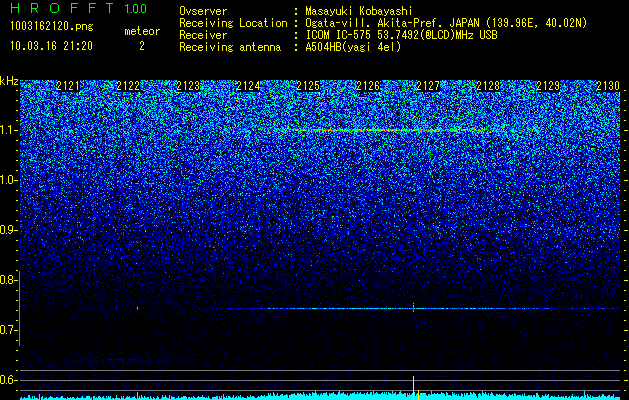Click the 0.8 kHz axis label
Screen dimensions: 629x400
point(9,280)
